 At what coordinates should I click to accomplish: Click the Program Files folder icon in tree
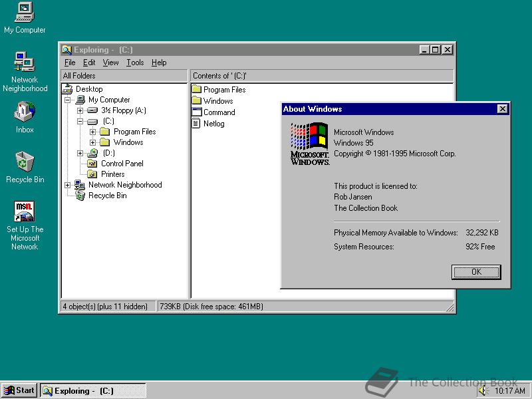(x=105, y=132)
